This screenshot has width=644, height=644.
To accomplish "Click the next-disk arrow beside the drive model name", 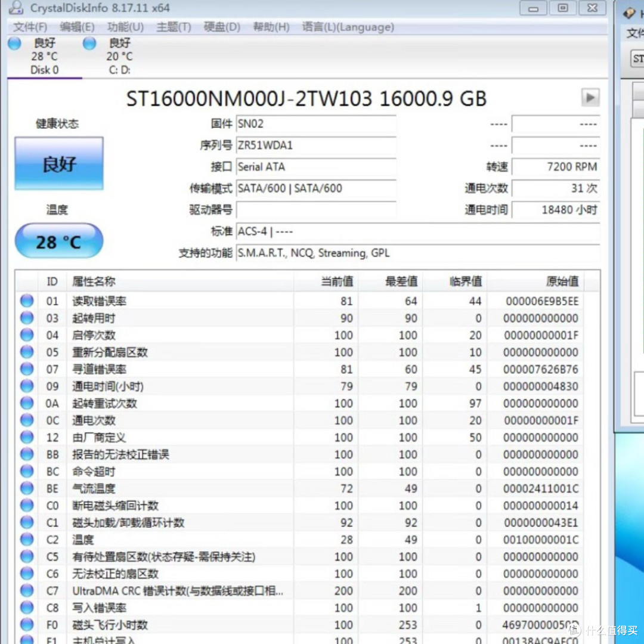I will [590, 97].
